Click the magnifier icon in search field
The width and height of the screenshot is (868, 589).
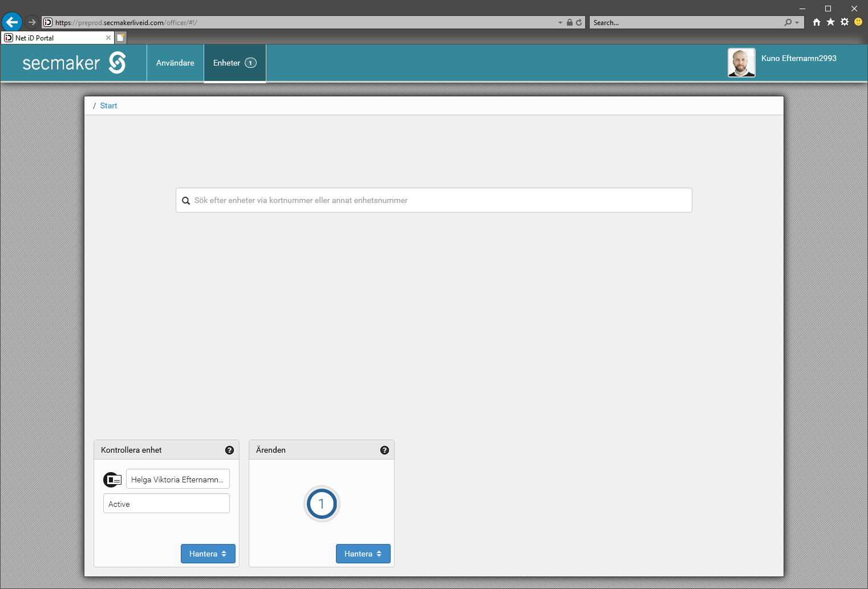tap(186, 201)
